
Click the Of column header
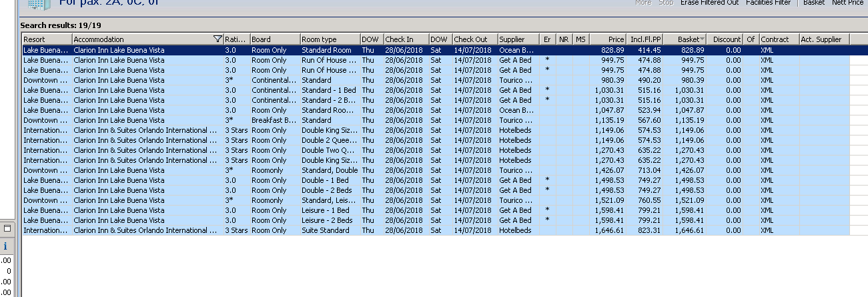point(751,39)
